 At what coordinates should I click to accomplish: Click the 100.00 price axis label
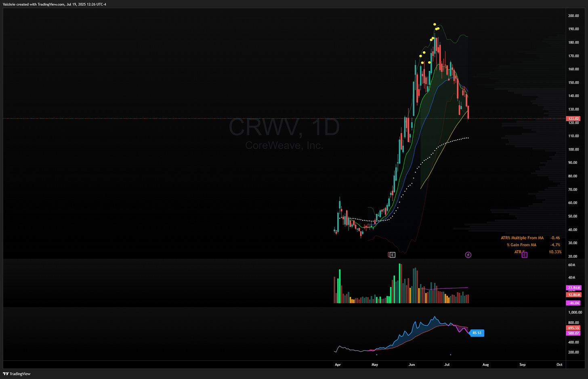pyautogui.click(x=573, y=149)
